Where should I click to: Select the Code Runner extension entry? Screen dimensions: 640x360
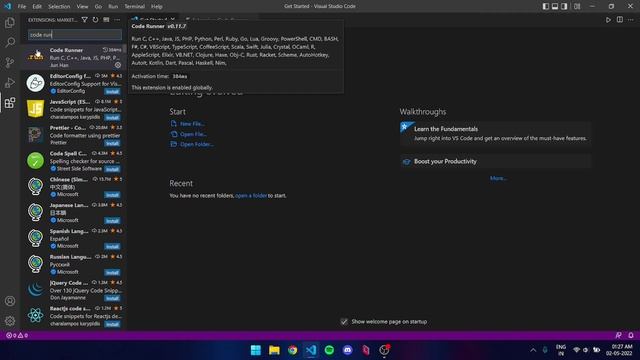point(73,57)
